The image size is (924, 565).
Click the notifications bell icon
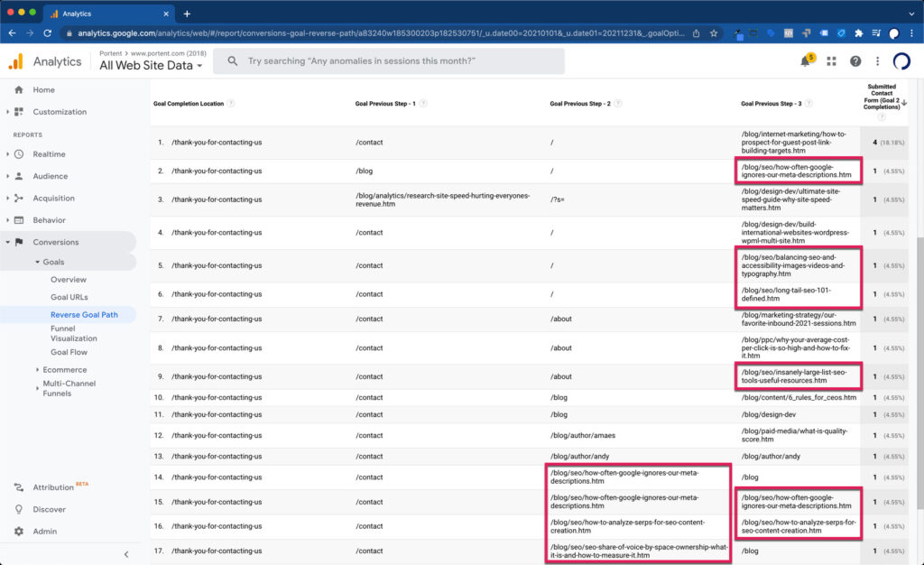tap(805, 61)
